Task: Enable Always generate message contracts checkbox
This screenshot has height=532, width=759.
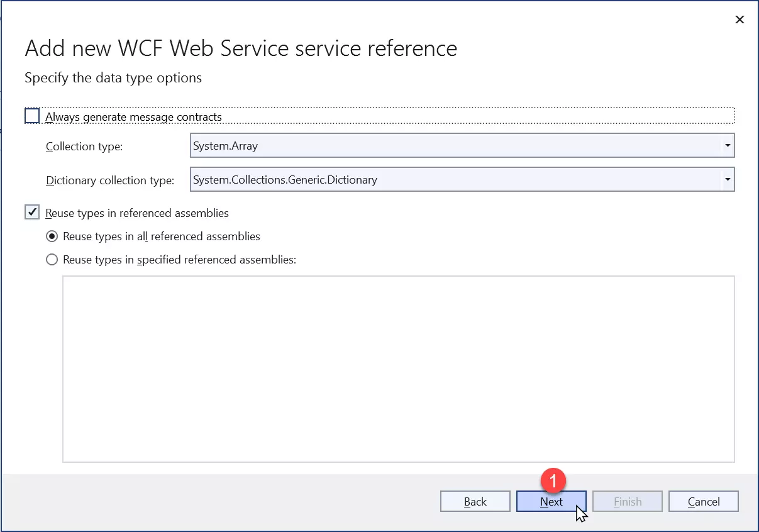Action: point(32,116)
